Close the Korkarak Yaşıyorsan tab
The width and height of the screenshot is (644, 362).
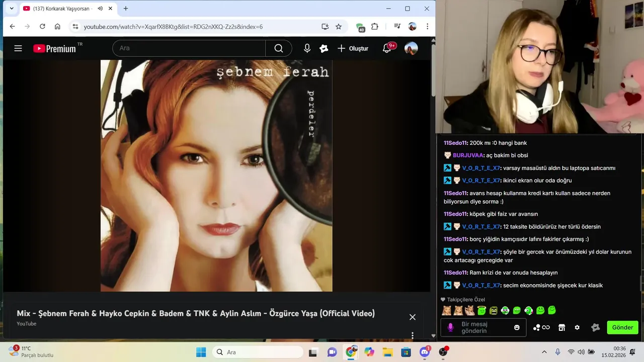tap(110, 9)
